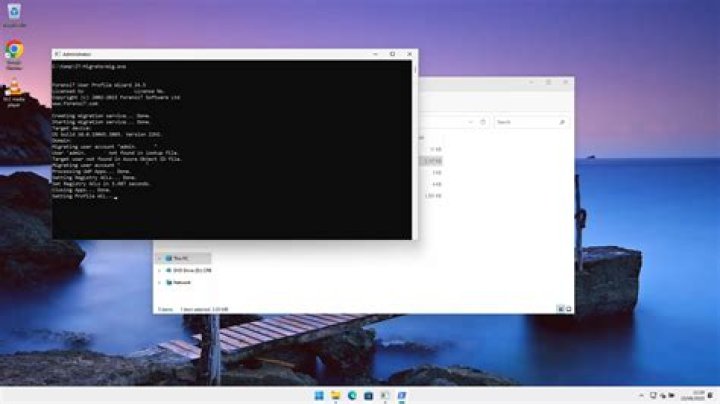The width and height of the screenshot is (720, 404).
Task: Open the Windows Start menu
Action: click(x=319, y=396)
